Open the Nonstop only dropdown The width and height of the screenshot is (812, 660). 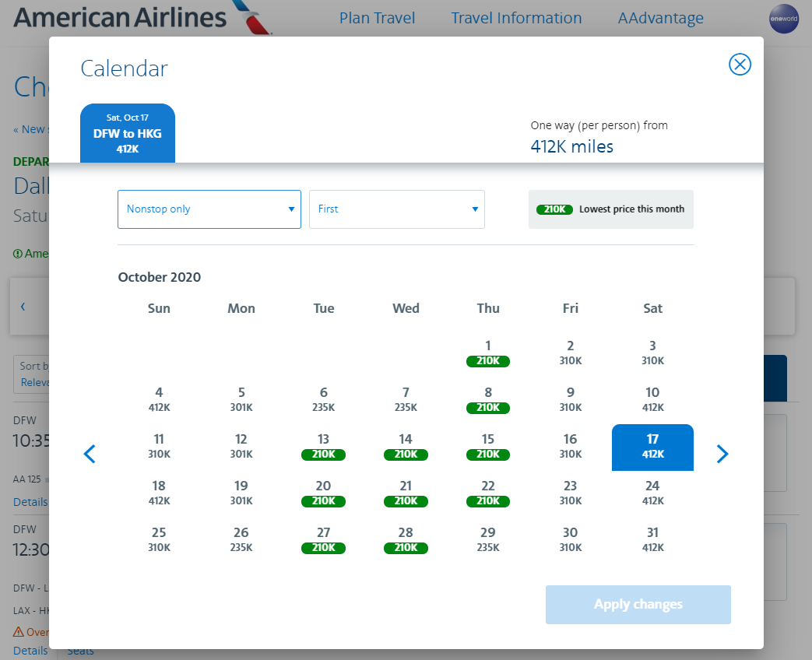(209, 209)
